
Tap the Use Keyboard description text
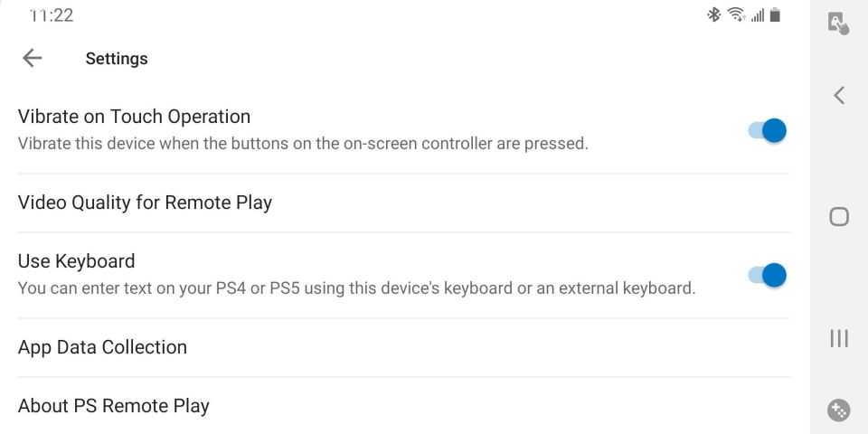click(x=356, y=289)
